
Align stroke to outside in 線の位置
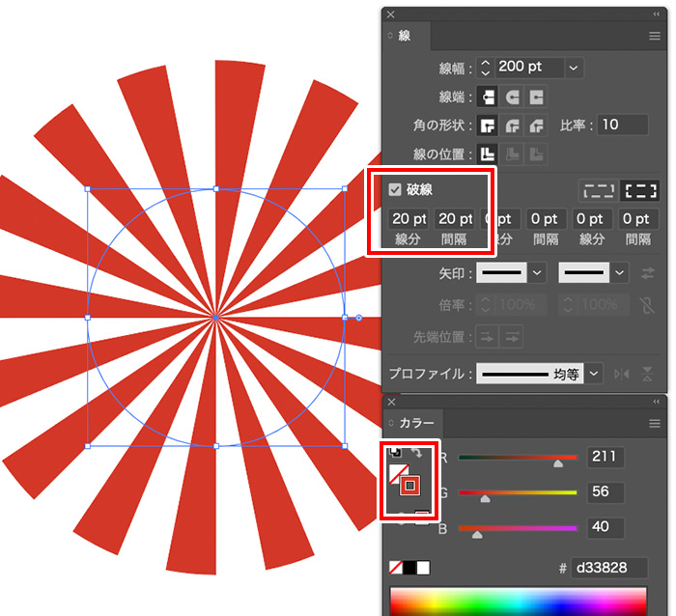[x=536, y=154]
